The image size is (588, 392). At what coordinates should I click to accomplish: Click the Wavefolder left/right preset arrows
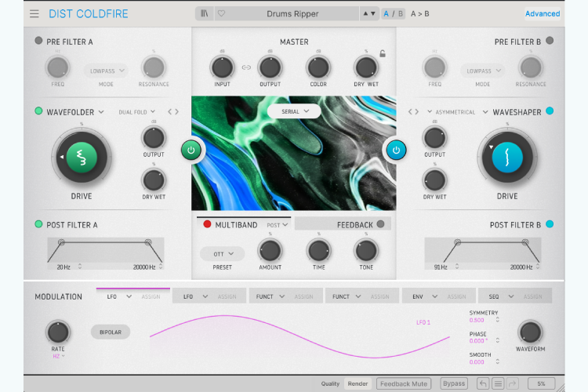[x=173, y=112]
